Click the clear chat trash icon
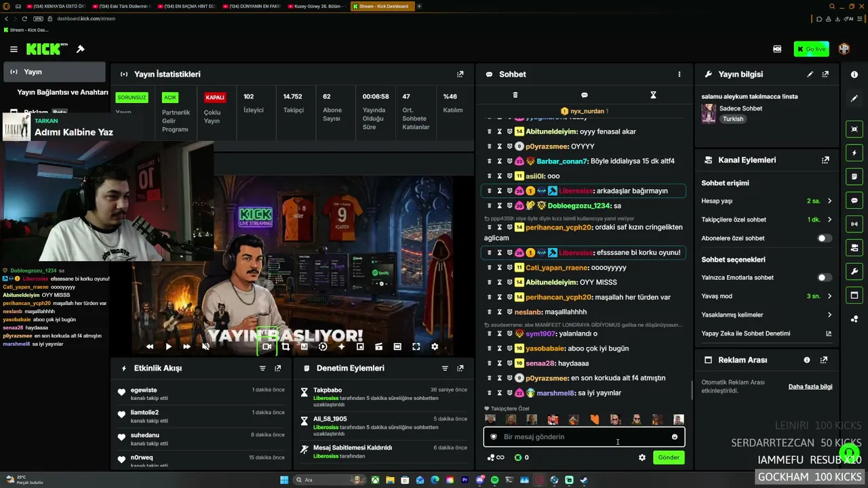Image resolution: width=868 pixels, height=488 pixels. 515,95
